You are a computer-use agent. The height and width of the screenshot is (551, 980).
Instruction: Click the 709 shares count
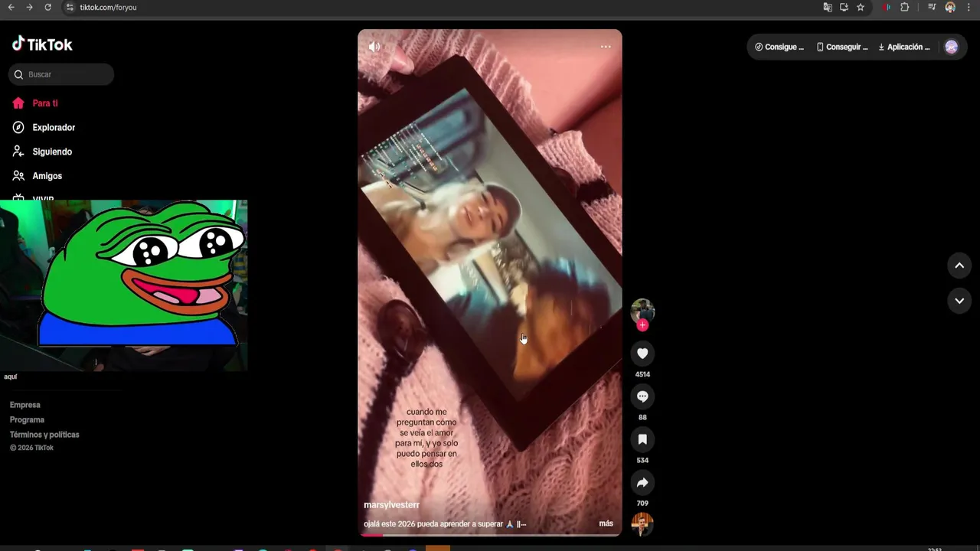pos(642,503)
